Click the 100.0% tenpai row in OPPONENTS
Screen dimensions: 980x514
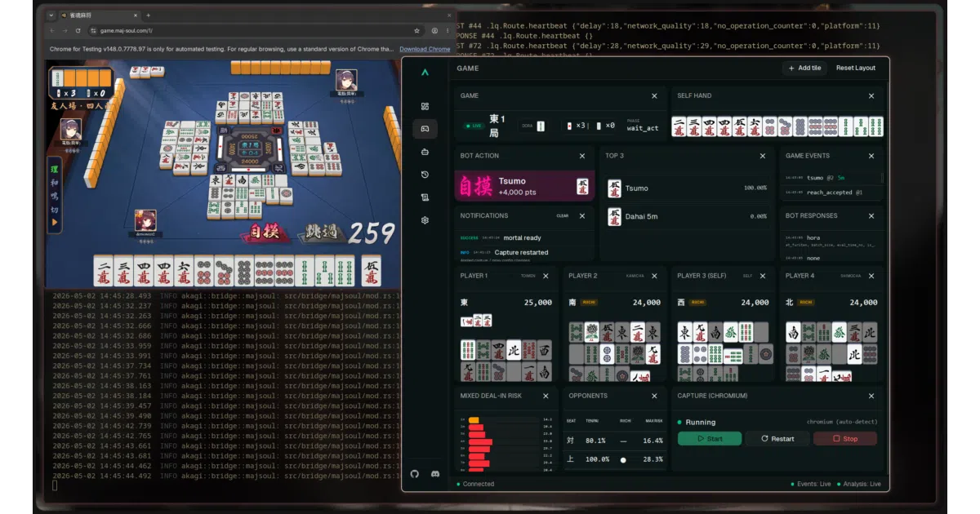pyautogui.click(x=616, y=459)
